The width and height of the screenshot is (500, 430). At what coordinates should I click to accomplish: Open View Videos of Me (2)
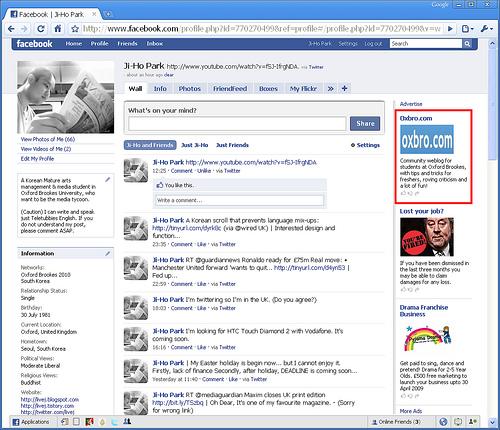[x=46, y=149]
